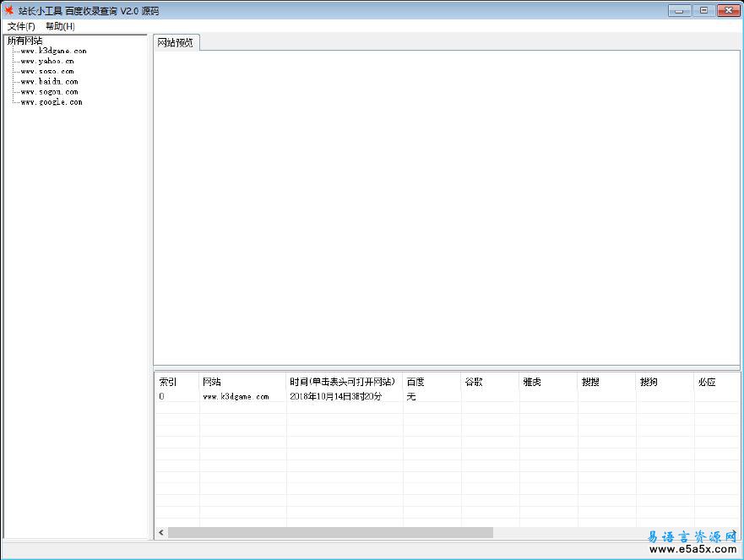Click the 时间 column header to open the site
The image size is (744, 560).
click(x=345, y=382)
